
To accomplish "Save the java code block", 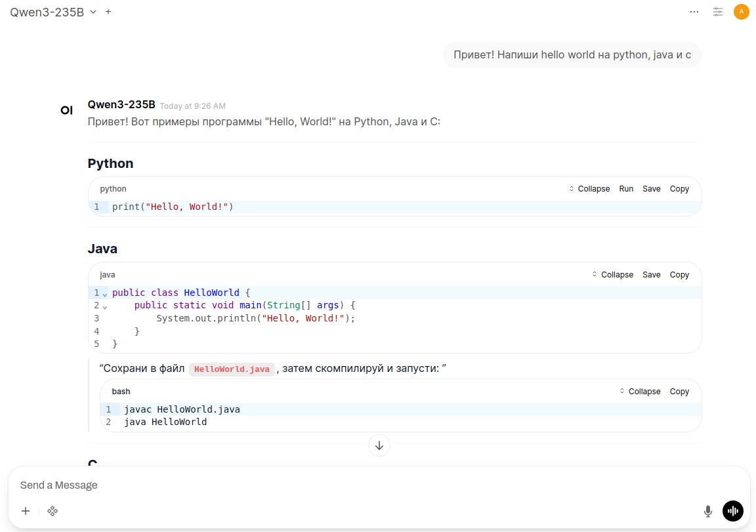I will 651,275.
